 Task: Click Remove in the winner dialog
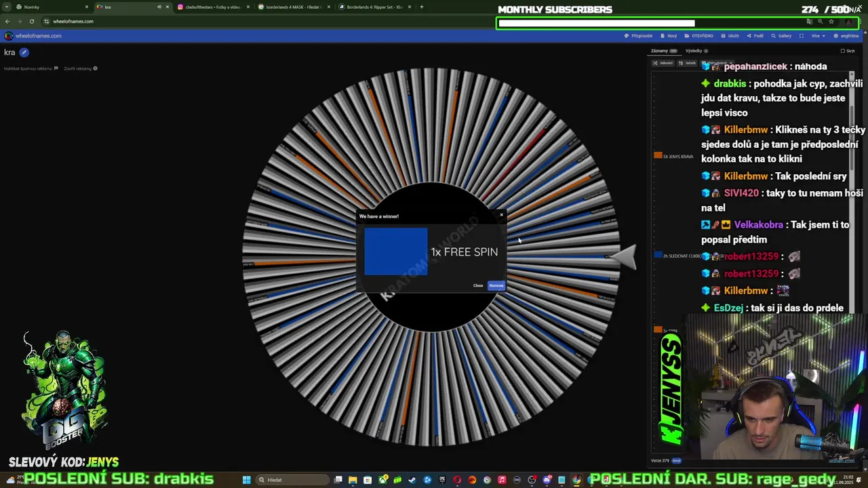(x=496, y=285)
